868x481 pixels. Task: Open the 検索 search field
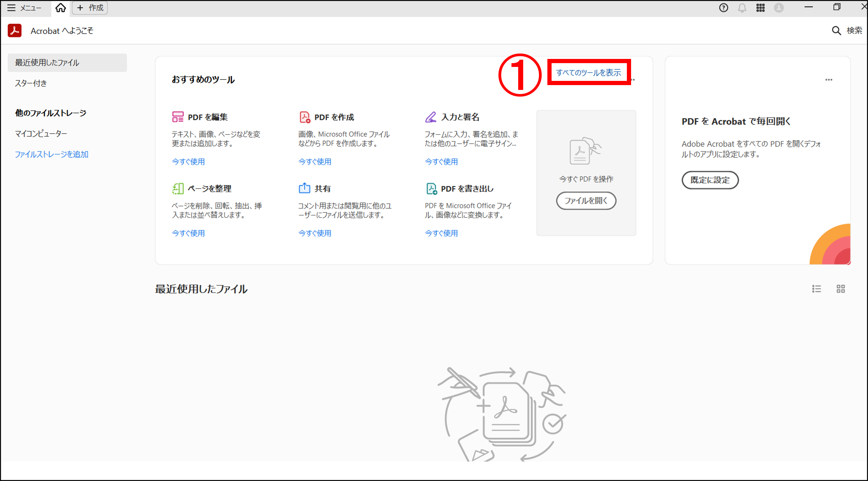(x=846, y=30)
